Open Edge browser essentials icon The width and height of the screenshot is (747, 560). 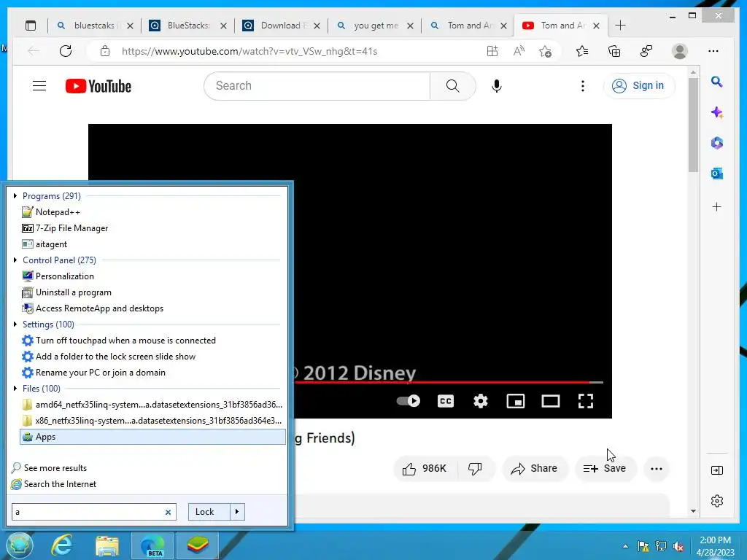tap(646, 51)
